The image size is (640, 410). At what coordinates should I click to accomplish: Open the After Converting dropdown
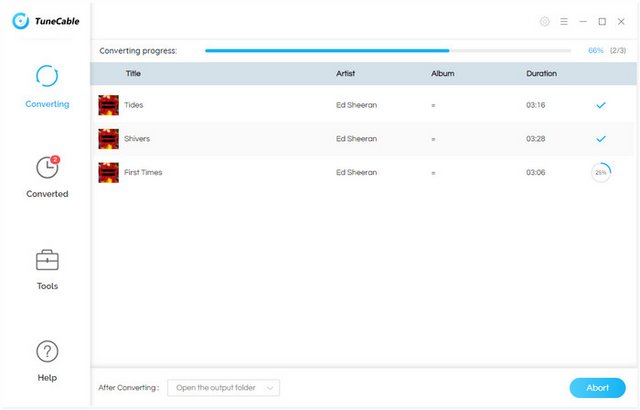pos(224,388)
